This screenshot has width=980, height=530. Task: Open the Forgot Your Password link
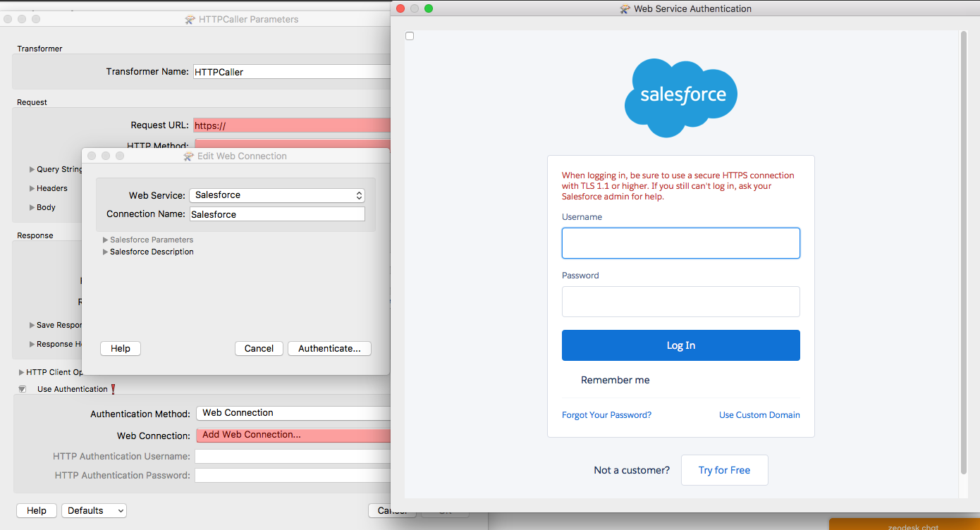click(606, 415)
